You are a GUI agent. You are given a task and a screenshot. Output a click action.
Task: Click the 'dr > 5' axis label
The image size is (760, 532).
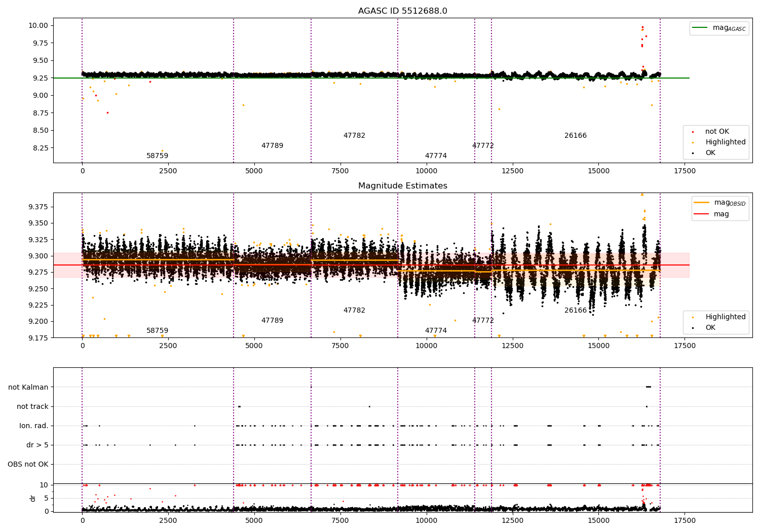click(37, 445)
